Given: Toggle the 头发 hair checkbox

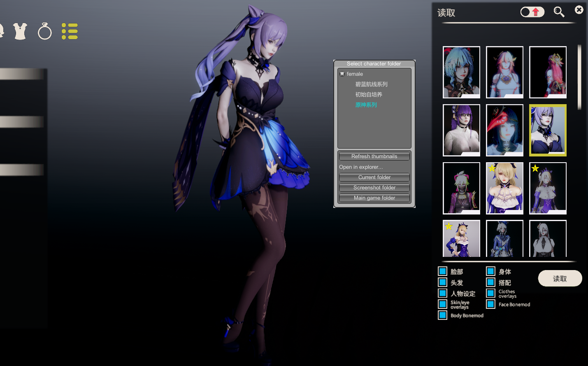Looking at the screenshot, I should click(443, 282).
